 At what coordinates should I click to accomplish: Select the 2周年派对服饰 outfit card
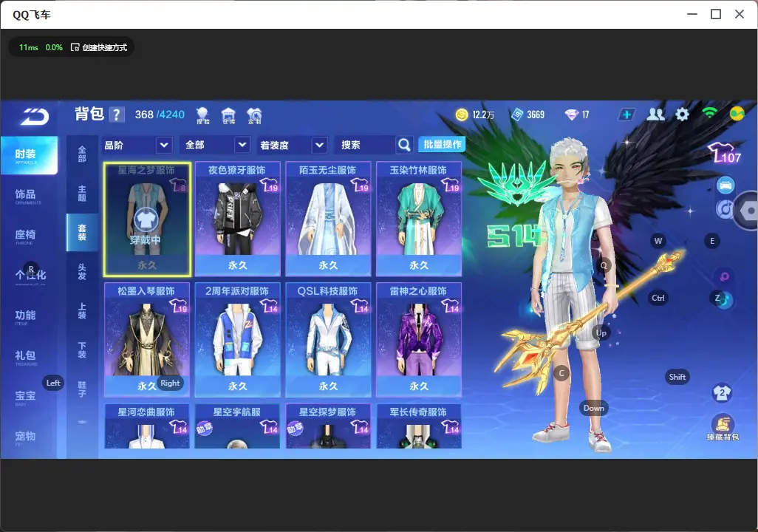click(237, 340)
